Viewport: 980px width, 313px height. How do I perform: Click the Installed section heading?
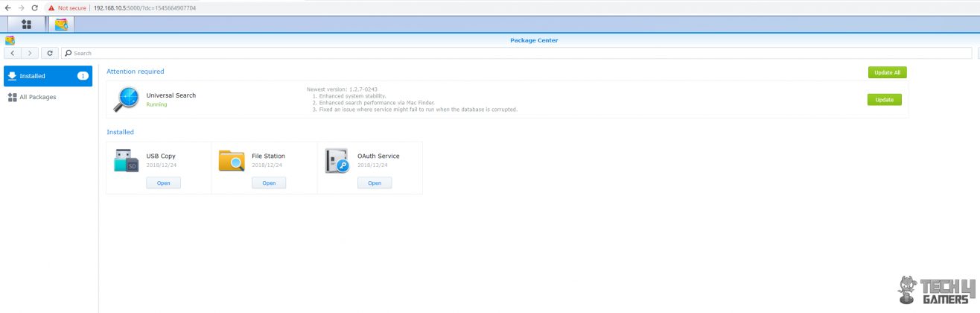120,132
